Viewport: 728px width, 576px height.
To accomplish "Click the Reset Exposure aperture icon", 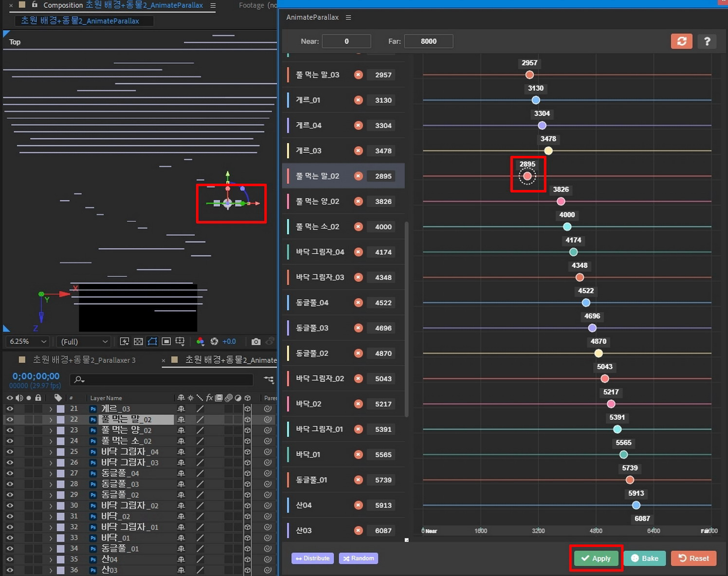I will (x=214, y=341).
